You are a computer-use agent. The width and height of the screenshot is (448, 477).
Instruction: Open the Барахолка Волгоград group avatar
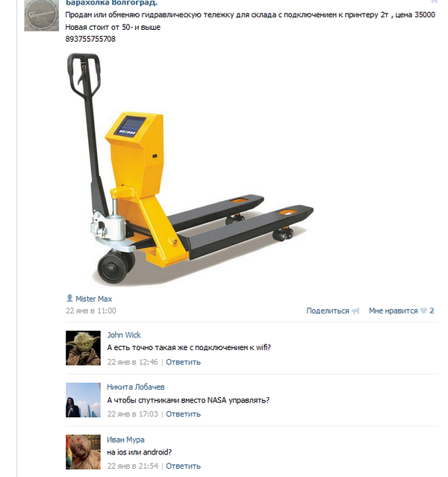(41, 15)
